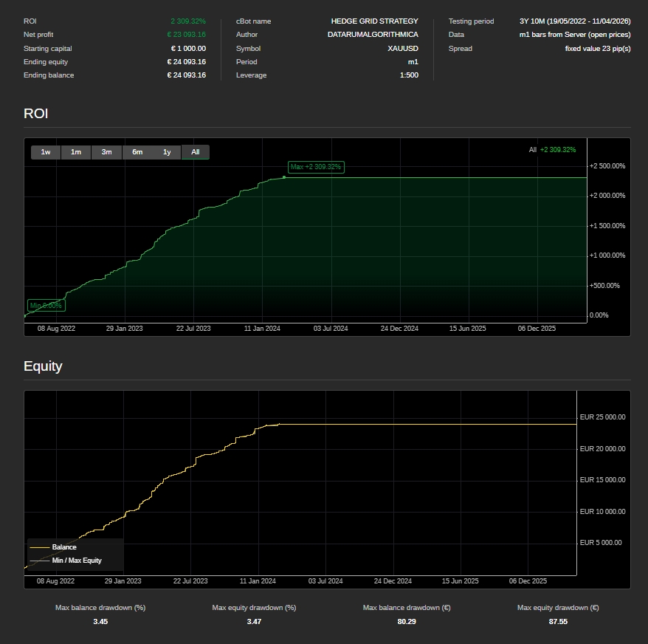Toggle the active "All" range selector

point(195,152)
